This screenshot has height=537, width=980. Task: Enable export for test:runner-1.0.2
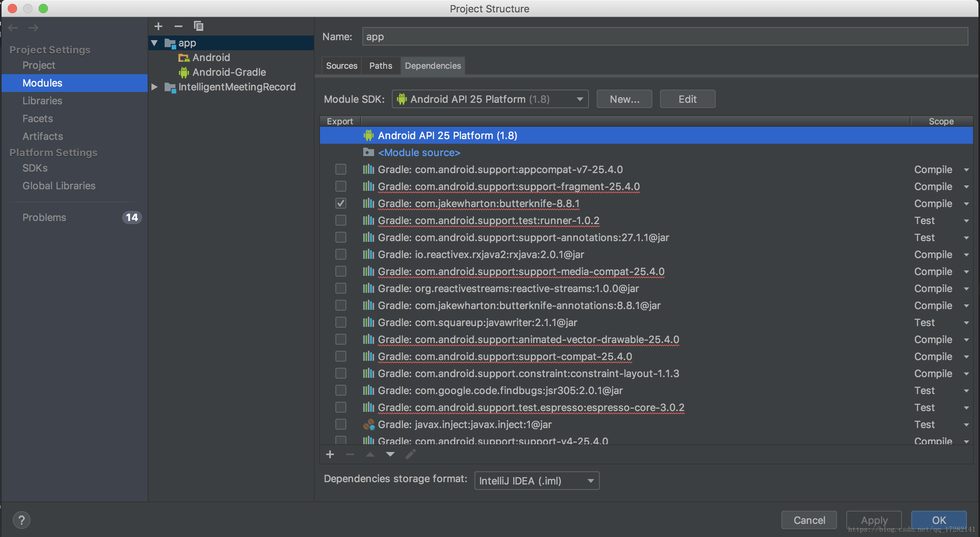pyautogui.click(x=341, y=220)
